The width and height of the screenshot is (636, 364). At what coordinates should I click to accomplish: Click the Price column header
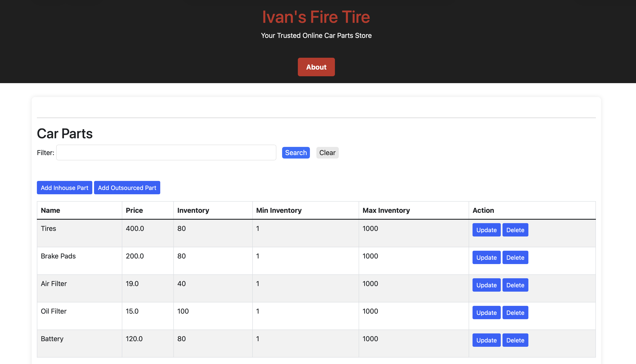pyautogui.click(x=134, y=210)
